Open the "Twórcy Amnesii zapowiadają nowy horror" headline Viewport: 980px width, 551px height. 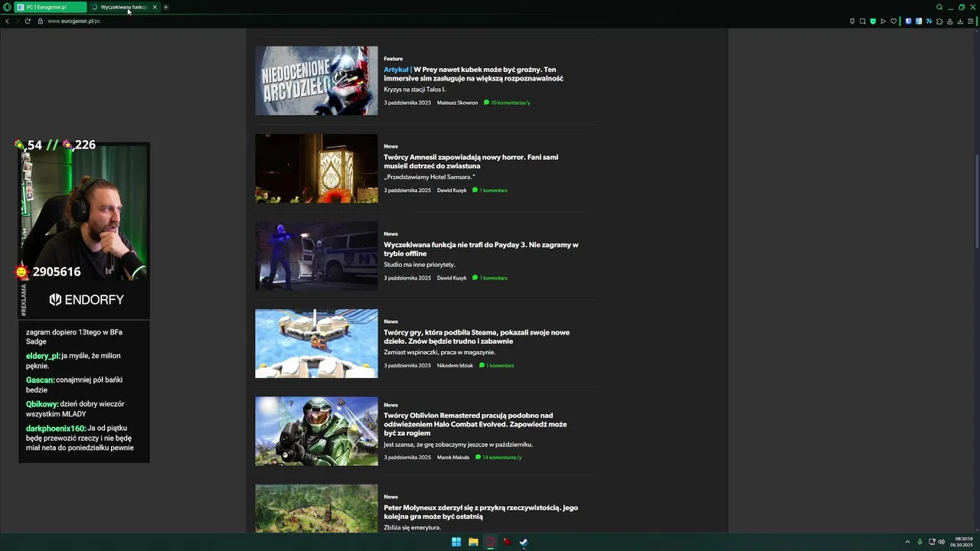[471, 161]
